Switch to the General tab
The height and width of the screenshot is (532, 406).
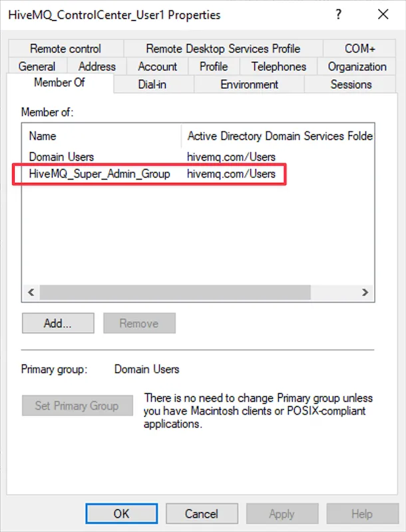tap(37, 66)
